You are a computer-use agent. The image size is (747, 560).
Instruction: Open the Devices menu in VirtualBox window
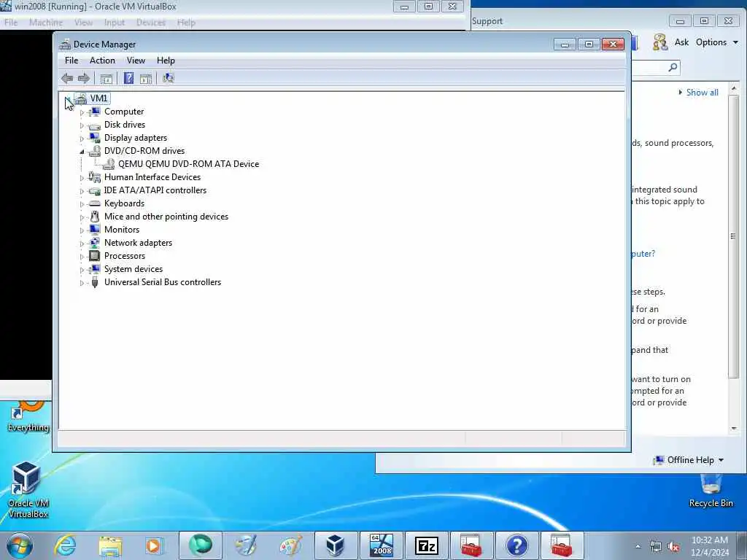[150, 23]
